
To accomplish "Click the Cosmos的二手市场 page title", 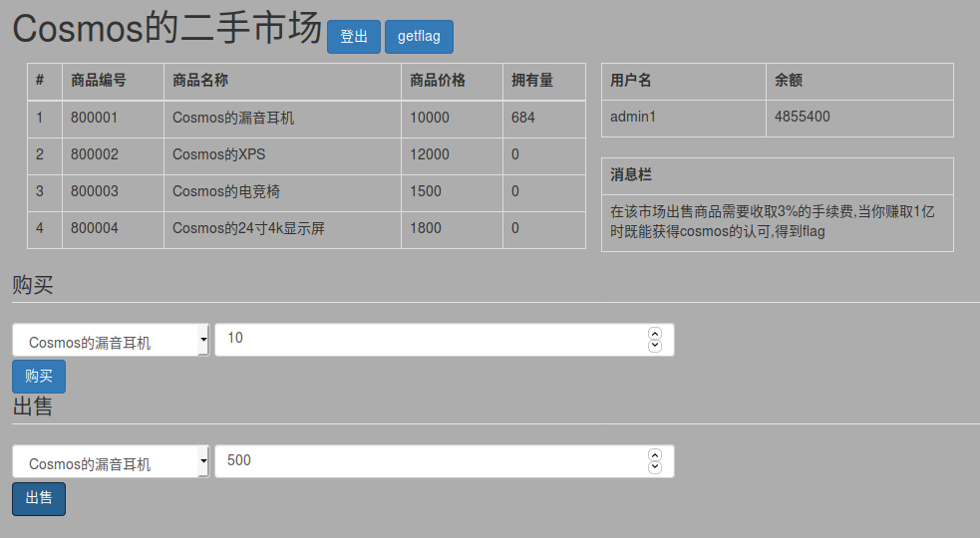I will (x=166, y=30).
